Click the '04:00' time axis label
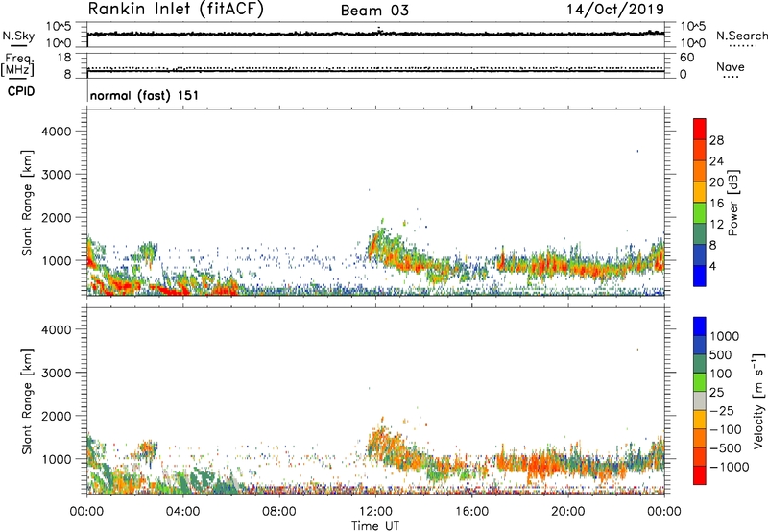 (182, 512)
